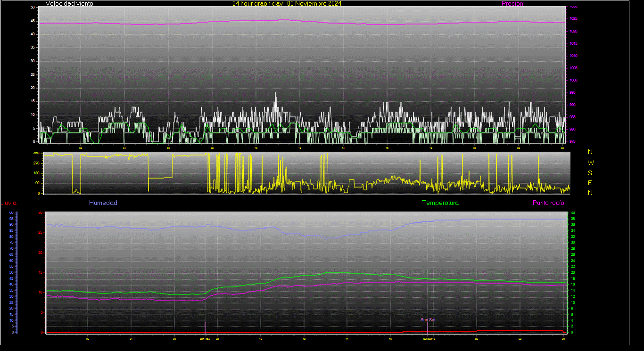Click the 'Velocidad viento' chart label
The height and width of the screenshot is (351, 644).
[69, 3]
